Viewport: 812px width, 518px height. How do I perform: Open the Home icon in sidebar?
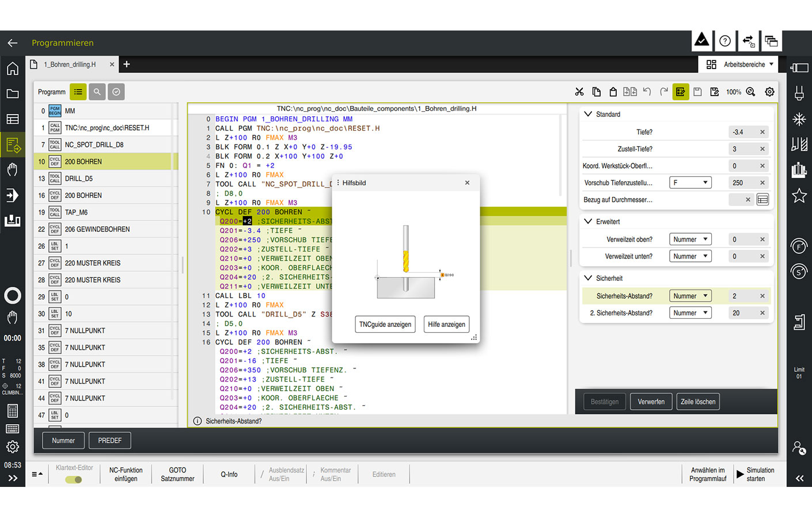[13, 69]
